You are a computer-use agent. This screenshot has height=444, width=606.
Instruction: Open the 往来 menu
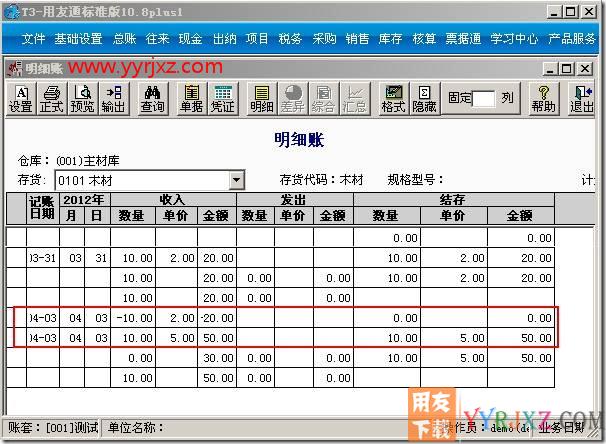[157, 39]
